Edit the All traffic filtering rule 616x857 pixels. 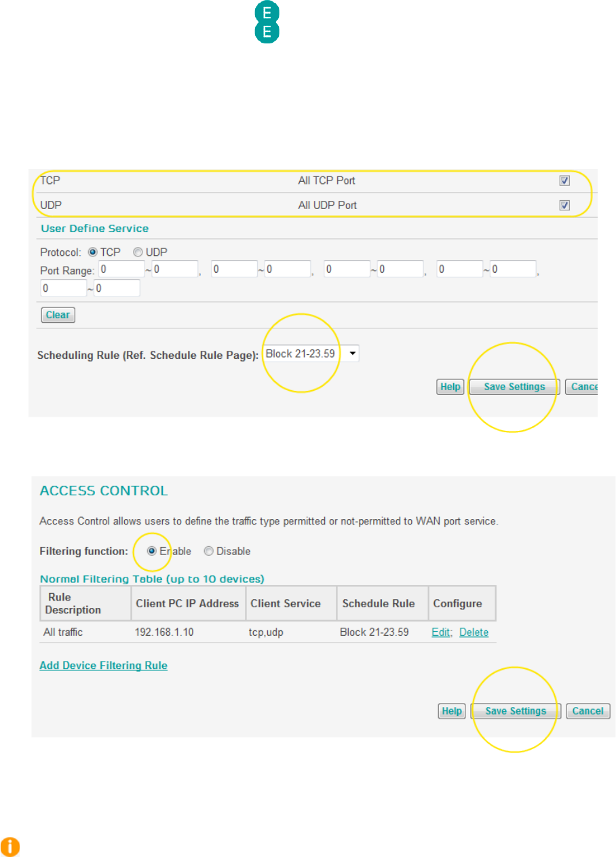pyautogui.click(x=441, y=632)
